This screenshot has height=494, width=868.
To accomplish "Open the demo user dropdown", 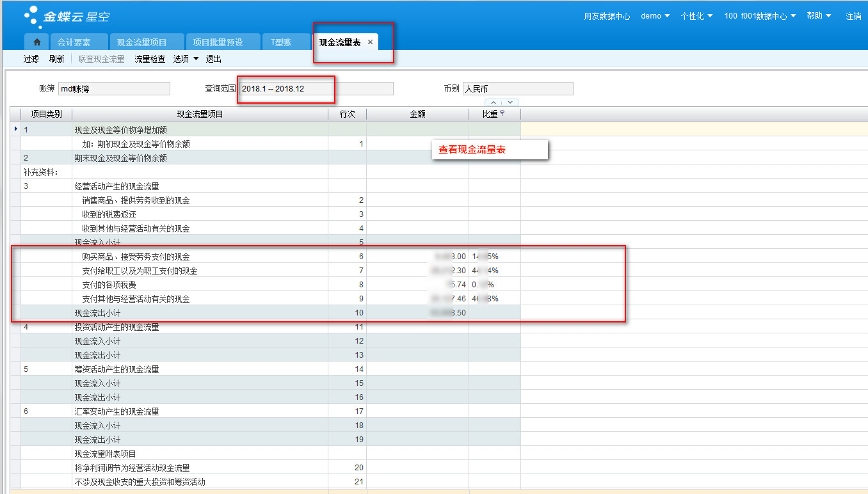I will (x=655, y=16).
